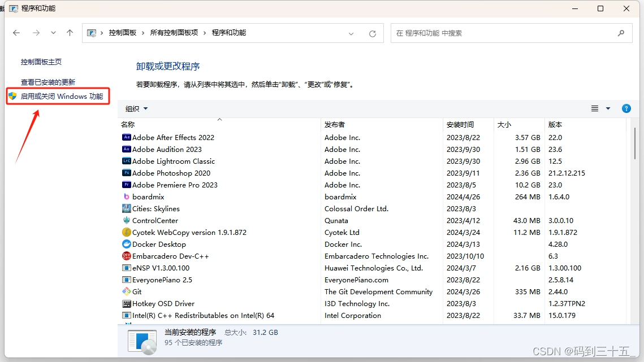Open the 组织 dropdown menu
The height and width of the screenshot is (362, 644).
click(136, 109)
